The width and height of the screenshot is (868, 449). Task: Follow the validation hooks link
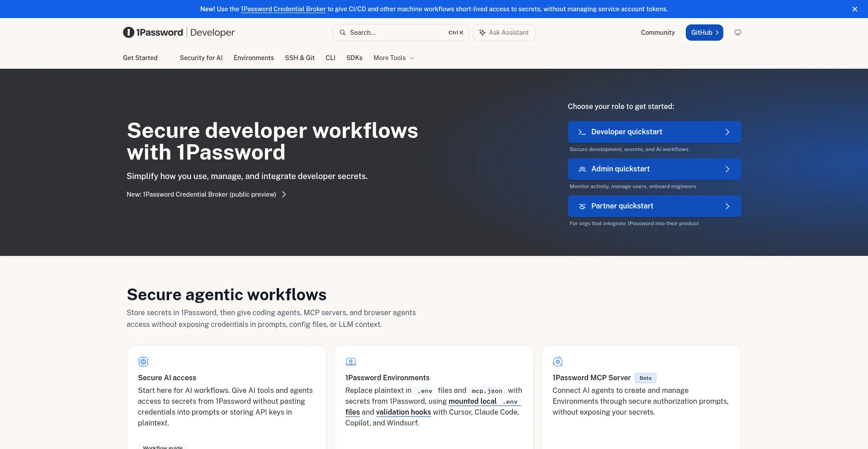pyautogui.click(x=403, y=412)
